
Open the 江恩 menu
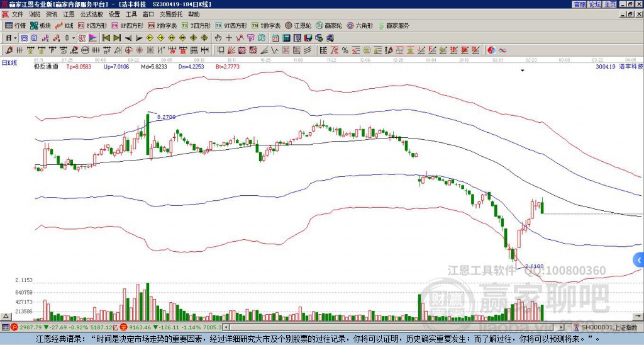pyautogui.click(x=69, y=14)
